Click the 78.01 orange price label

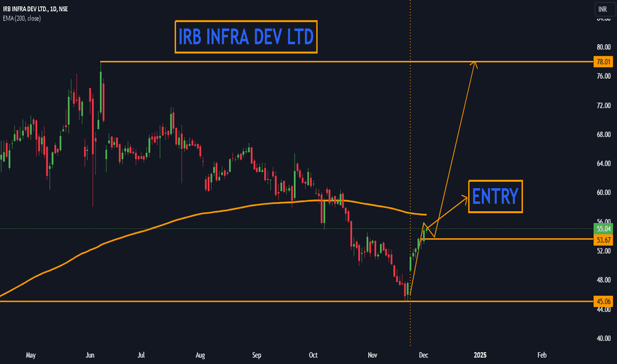(603, 62)
